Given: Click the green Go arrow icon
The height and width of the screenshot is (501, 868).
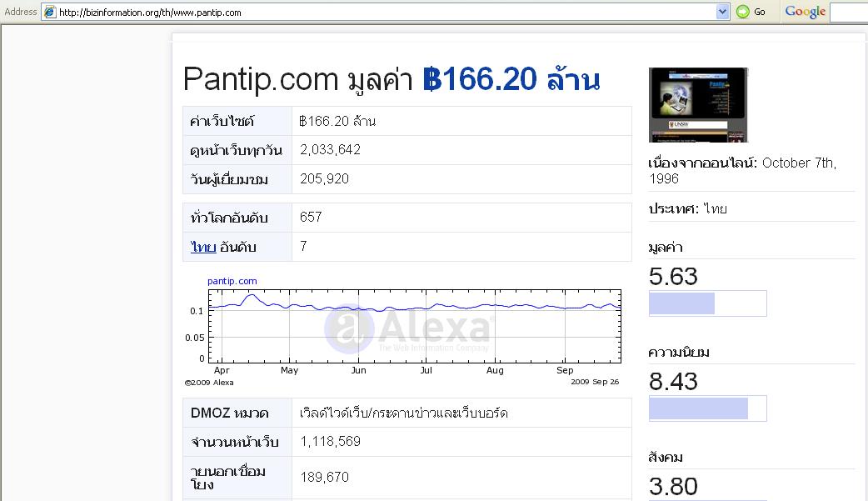Looking at the screenshot, I should click(x=743, y=12).
